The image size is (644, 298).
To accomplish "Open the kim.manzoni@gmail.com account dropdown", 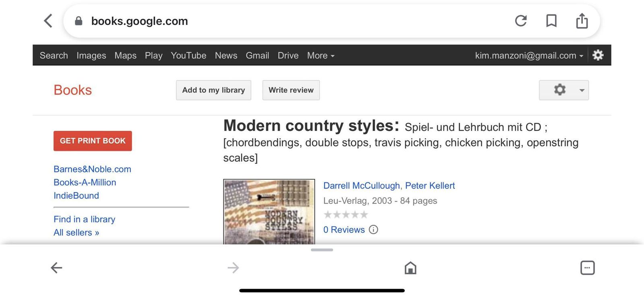I will point(529,56).
